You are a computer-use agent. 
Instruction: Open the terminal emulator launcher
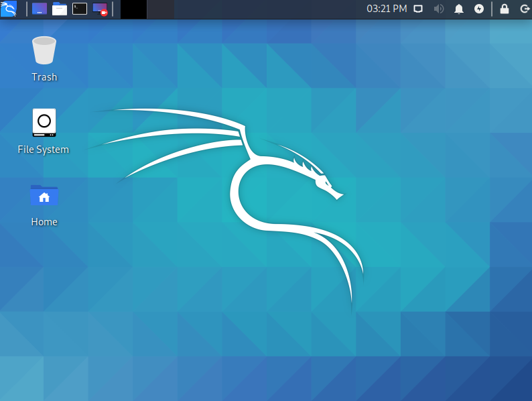80,9
